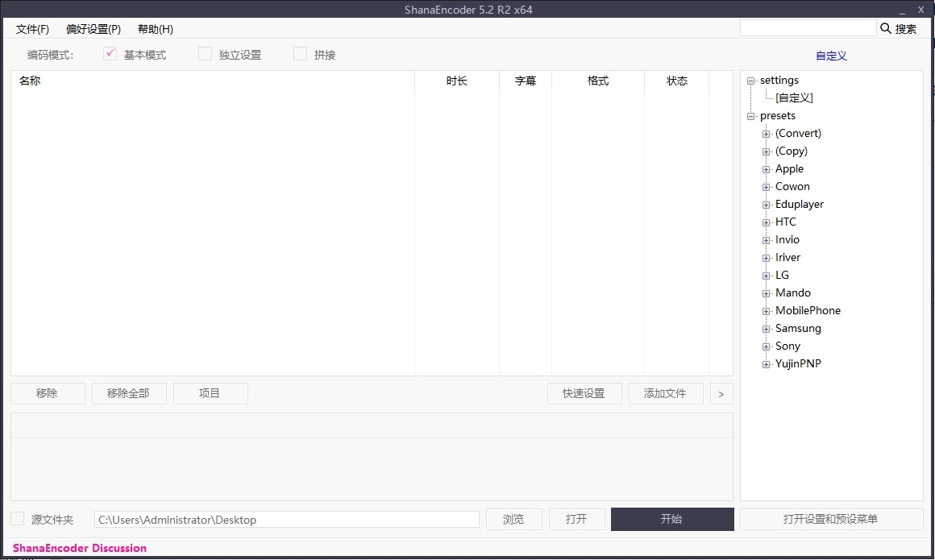Expand the Apple preset group
This screenshot has height=560, width=935.
tap(766, 168)
